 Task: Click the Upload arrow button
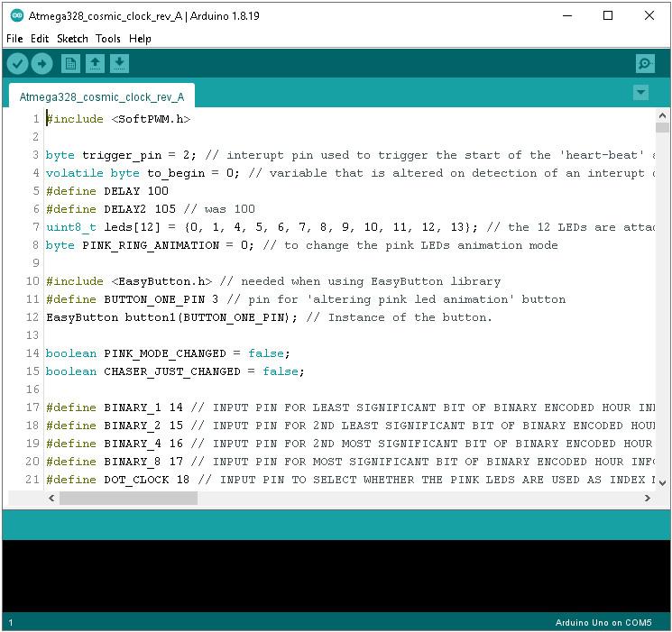coord(42,64)
